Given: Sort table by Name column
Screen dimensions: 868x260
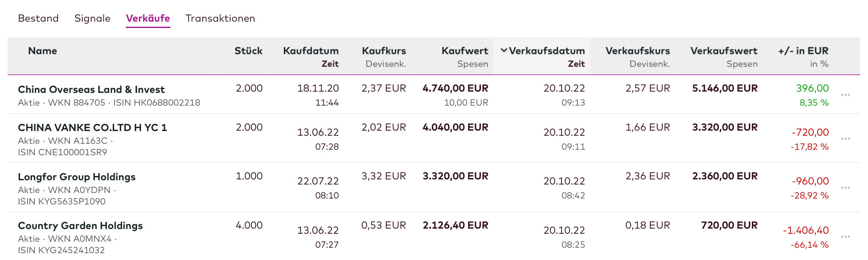Looking at the screenshot, I should [x=42, y=51].
